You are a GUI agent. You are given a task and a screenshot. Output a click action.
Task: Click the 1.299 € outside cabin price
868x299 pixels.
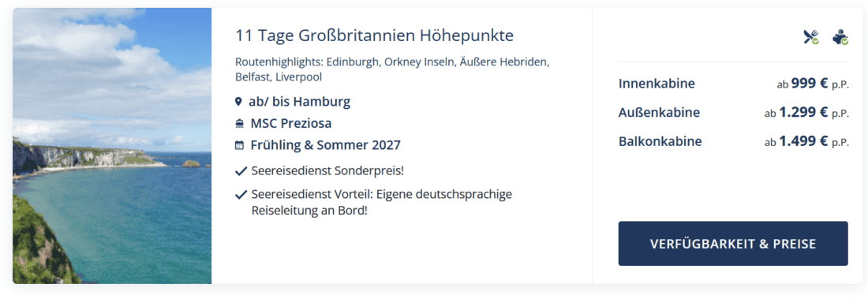pos(803,112)
